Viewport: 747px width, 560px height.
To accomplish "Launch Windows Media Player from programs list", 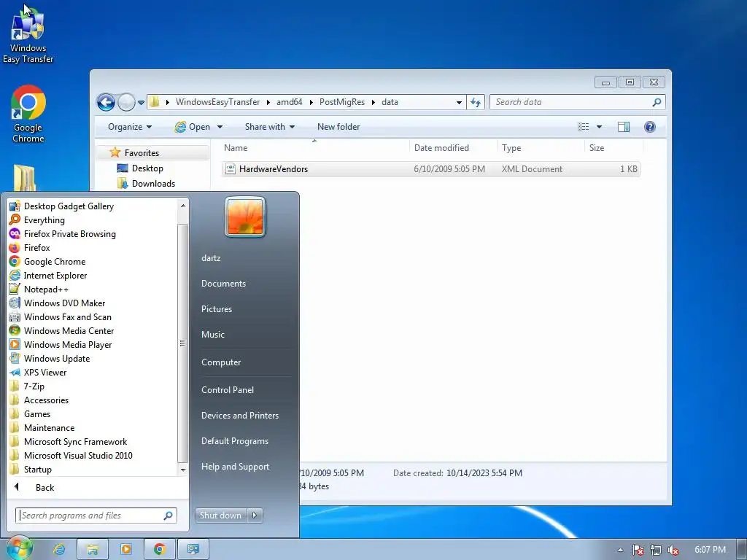I will click(68, 344).
